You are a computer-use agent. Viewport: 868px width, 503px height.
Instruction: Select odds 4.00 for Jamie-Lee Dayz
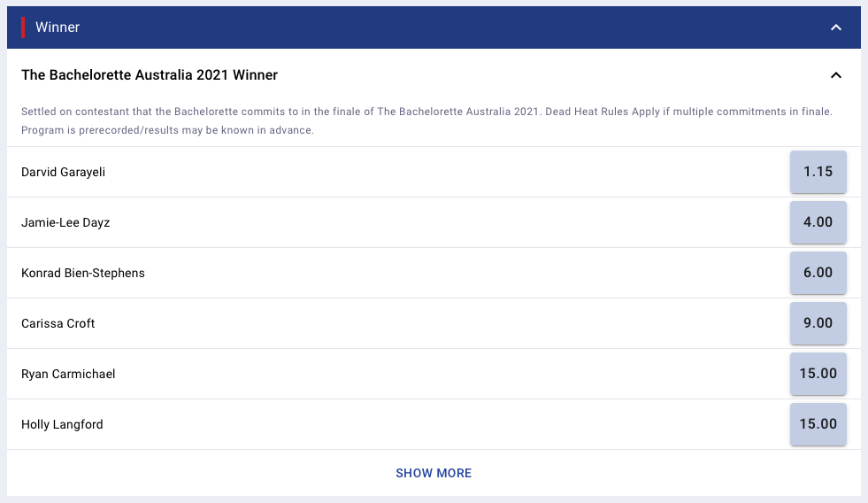[x=818, y=222]
